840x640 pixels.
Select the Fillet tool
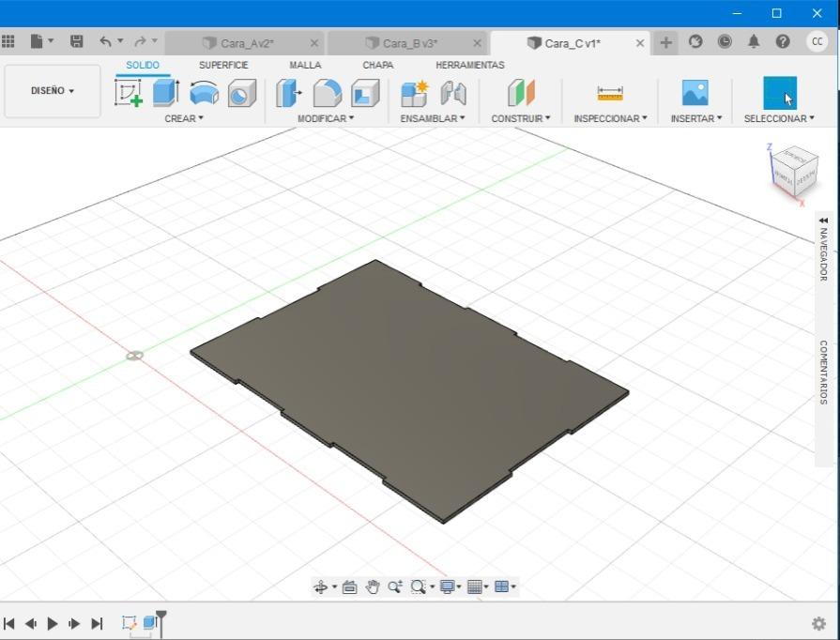(328, 93)
